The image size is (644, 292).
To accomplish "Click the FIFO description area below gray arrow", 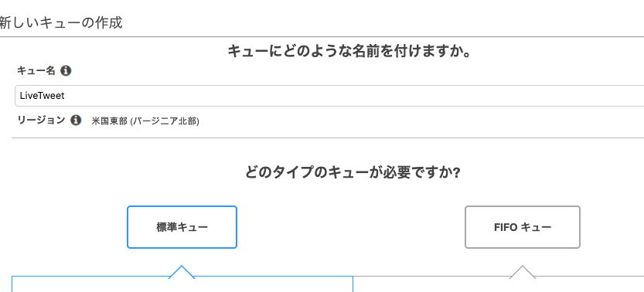I will coord(499,284).
